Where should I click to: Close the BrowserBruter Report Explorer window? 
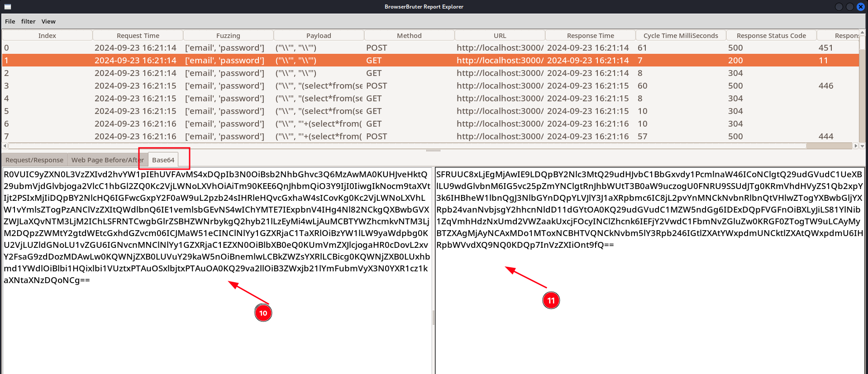861,7
